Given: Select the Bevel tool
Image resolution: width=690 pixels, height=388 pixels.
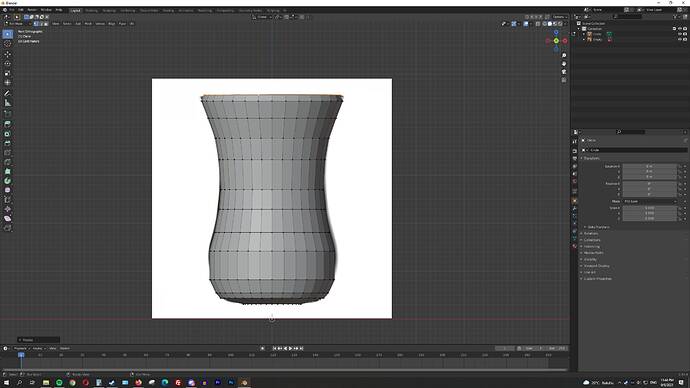Looking at the screenshot, I should point(7,143).
